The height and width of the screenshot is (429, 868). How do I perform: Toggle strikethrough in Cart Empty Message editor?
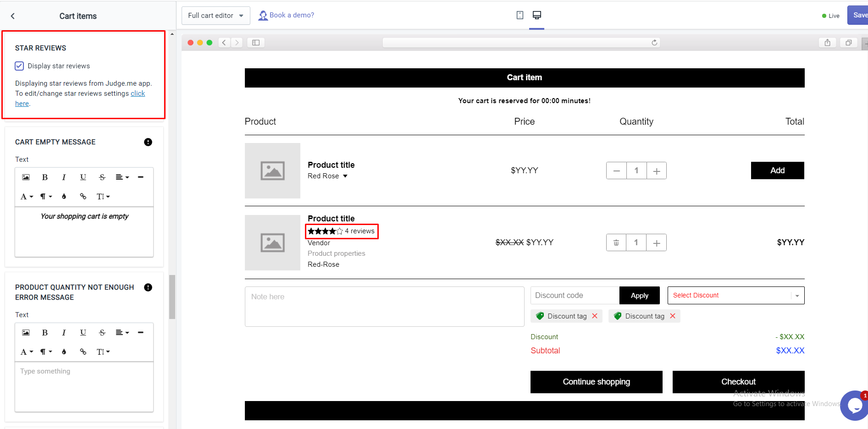click(x=102, y=177)
